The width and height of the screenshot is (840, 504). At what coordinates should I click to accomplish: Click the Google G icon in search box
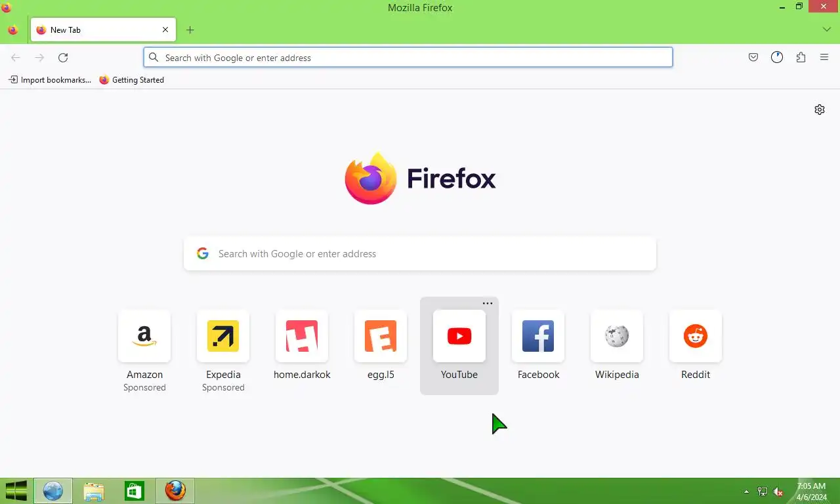click(203, 254)
